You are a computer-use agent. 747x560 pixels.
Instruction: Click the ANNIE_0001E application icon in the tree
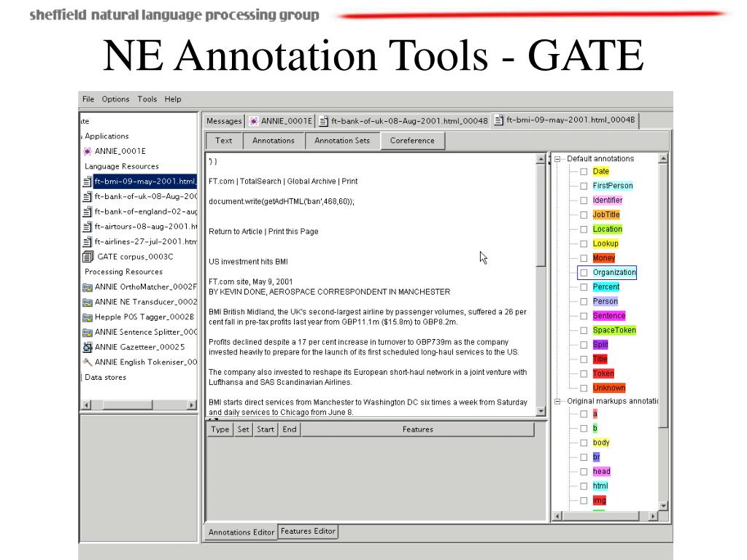pyautogui.click(x=88, y=152)
